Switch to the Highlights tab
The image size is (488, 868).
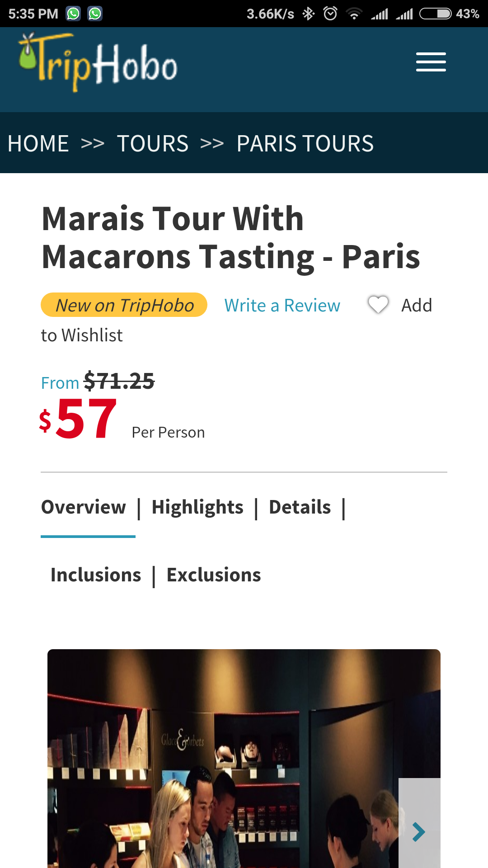point(197,507)
